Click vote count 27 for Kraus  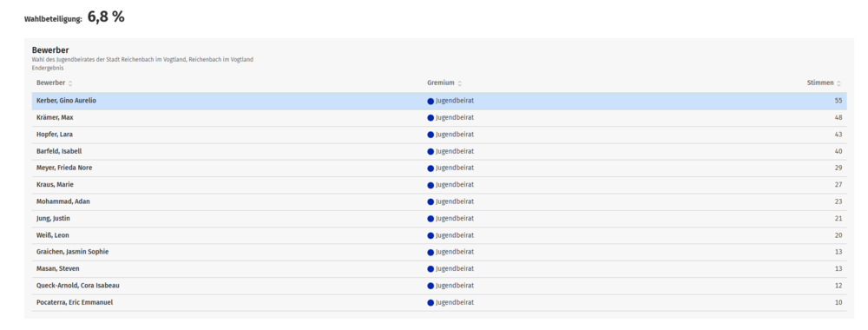838,185
